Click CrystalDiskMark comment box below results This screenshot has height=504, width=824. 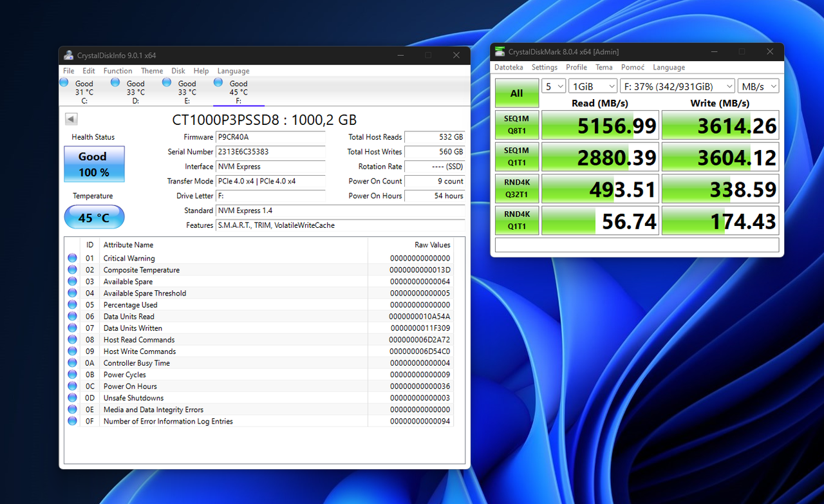coord(637,245)
